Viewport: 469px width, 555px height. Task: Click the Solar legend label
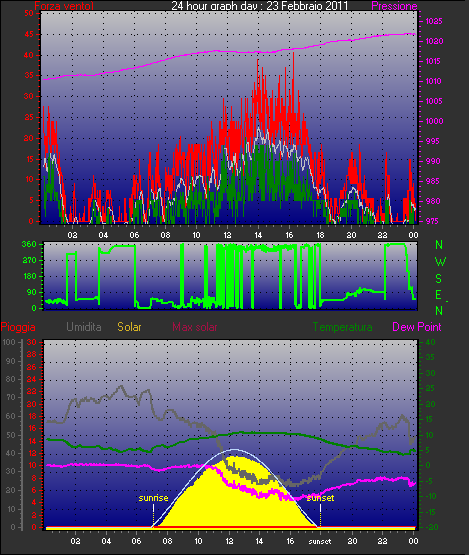129,327
